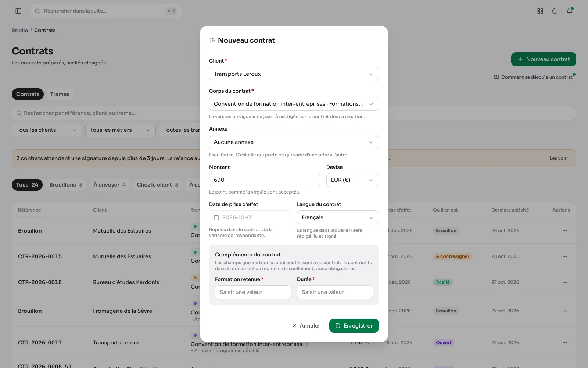Open row actions for CTR-2026-0015
The width and height of the screenshot is (588, 368).
(564, 256)
